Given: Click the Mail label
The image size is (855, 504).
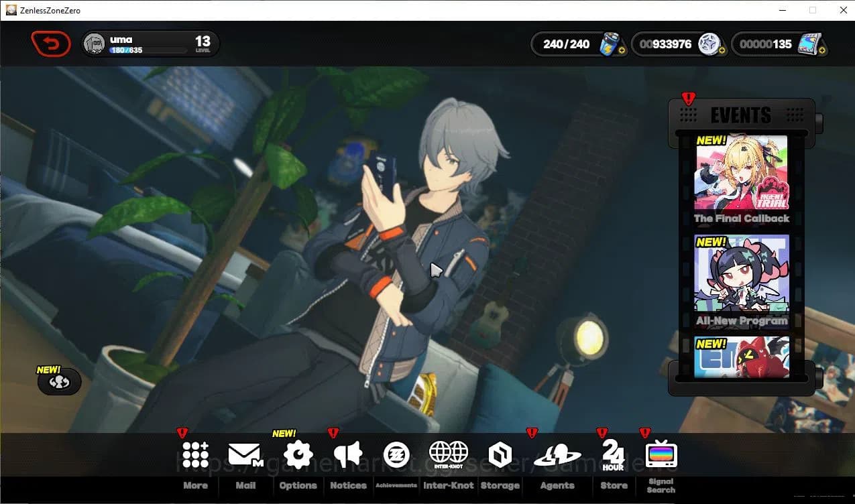Looking at the screenshot, I should (245, 485).
